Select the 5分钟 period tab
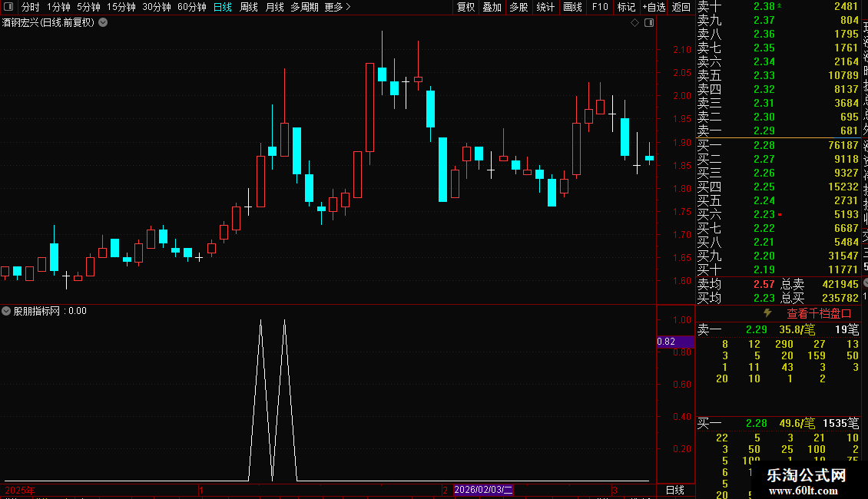Image resolution: width=868 pixels, height=499 pixels. pyautogui.click(x=88, y=7)
